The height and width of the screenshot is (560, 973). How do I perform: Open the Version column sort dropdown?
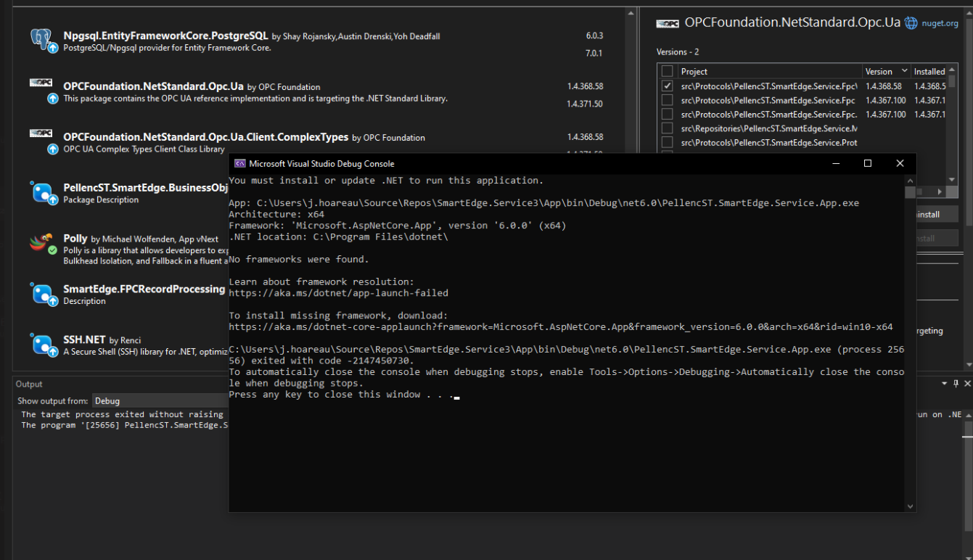click(x=904, y=70)
